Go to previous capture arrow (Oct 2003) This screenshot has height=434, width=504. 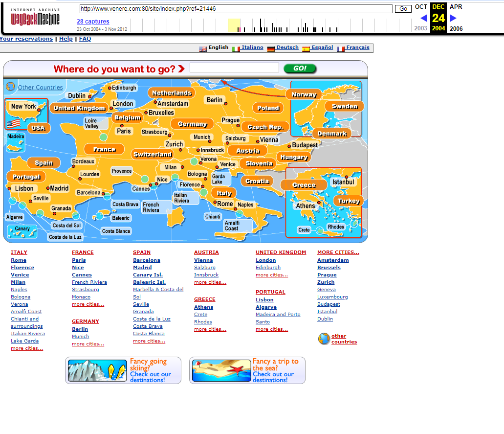(424, 18)
